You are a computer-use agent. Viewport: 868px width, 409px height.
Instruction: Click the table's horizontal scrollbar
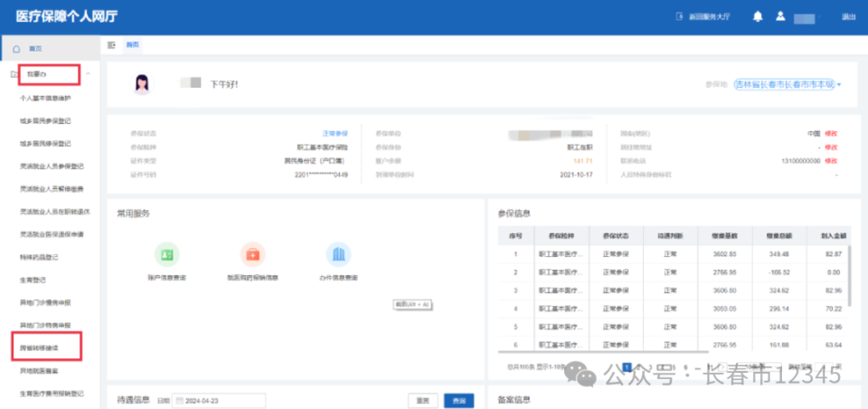tap(603, 352)
